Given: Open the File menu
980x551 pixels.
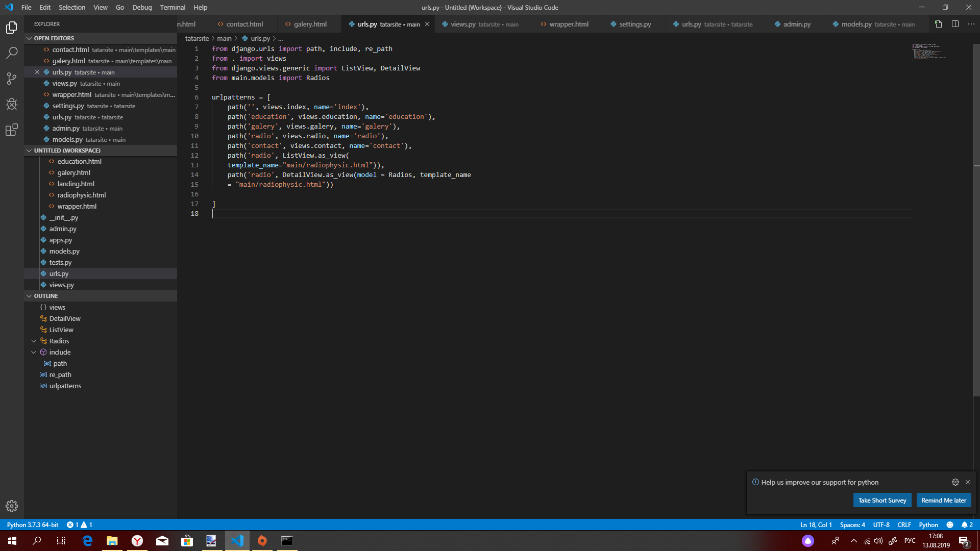Looking at the screenshot, I should tap(26, 7).
